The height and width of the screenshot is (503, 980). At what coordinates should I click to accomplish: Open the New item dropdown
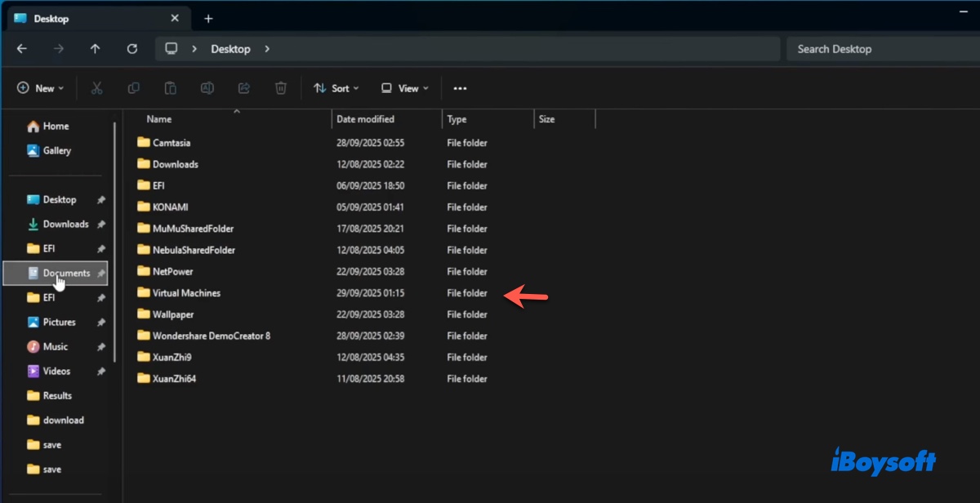coord(40,88)
